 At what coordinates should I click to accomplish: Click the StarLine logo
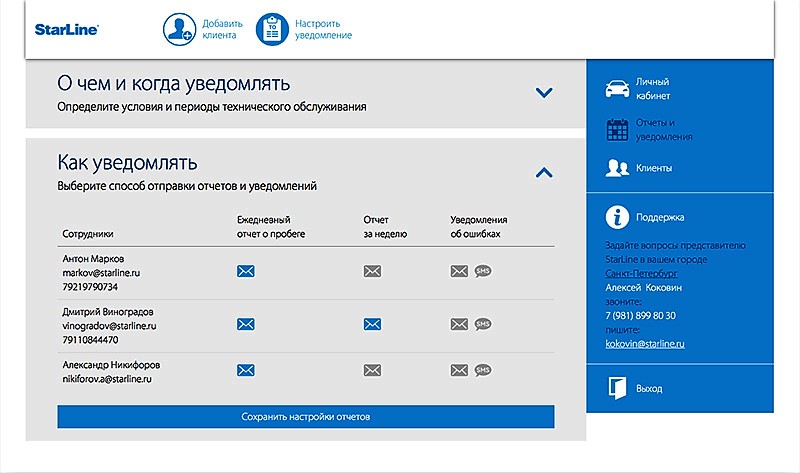(x=67, y=30)
